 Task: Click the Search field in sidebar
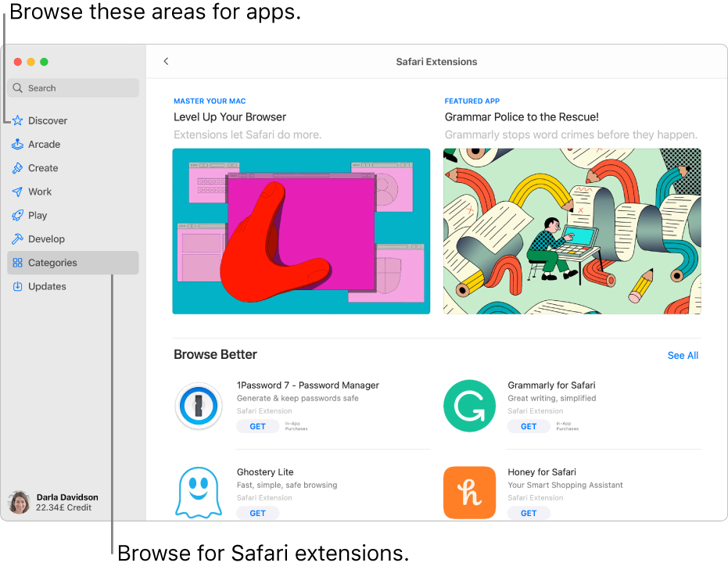pos(73,88)
